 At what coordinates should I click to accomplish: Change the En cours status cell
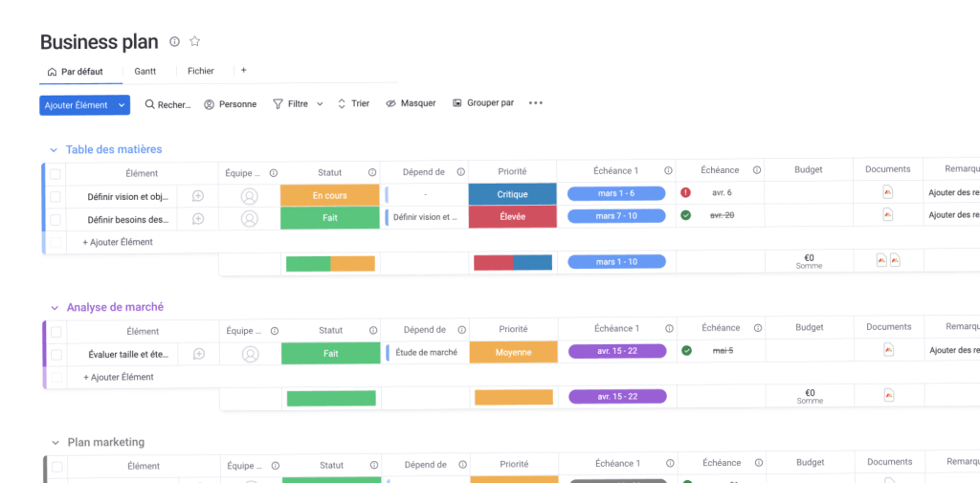click(x=330, y=195)
